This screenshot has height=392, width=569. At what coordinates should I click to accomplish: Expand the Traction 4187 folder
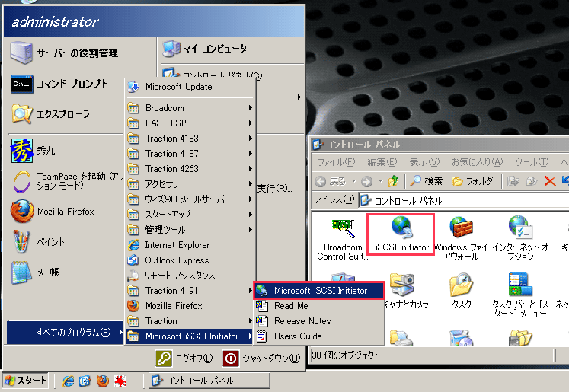click(190, 154)
